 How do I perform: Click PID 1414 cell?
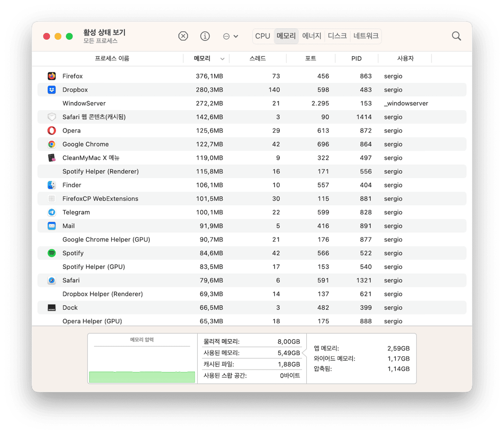coord(364,117)
